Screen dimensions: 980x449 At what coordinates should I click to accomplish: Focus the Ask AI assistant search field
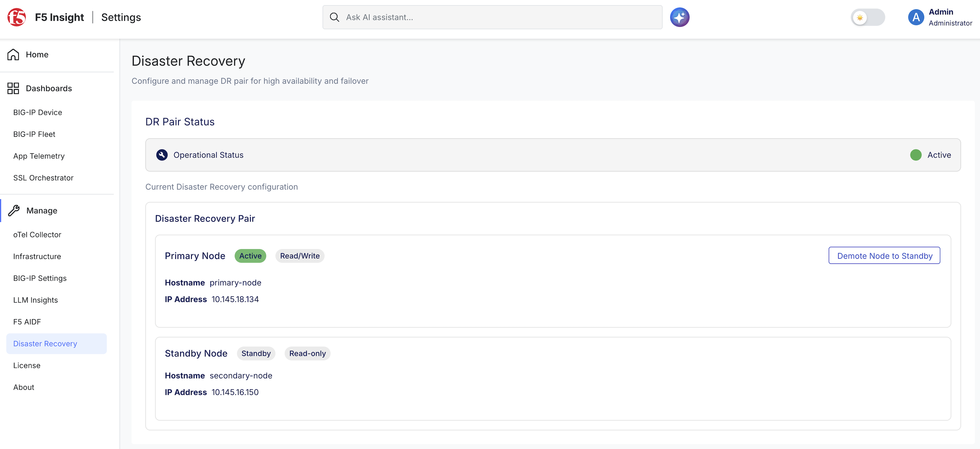(492, 17)
